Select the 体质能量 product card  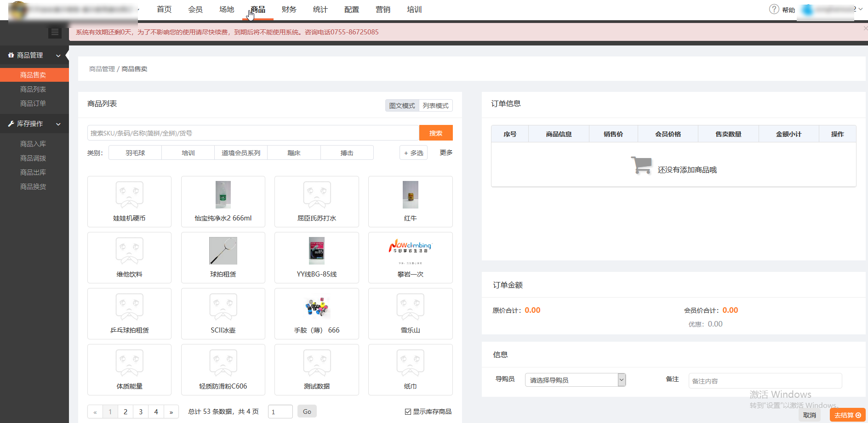(x=129, y=370)
